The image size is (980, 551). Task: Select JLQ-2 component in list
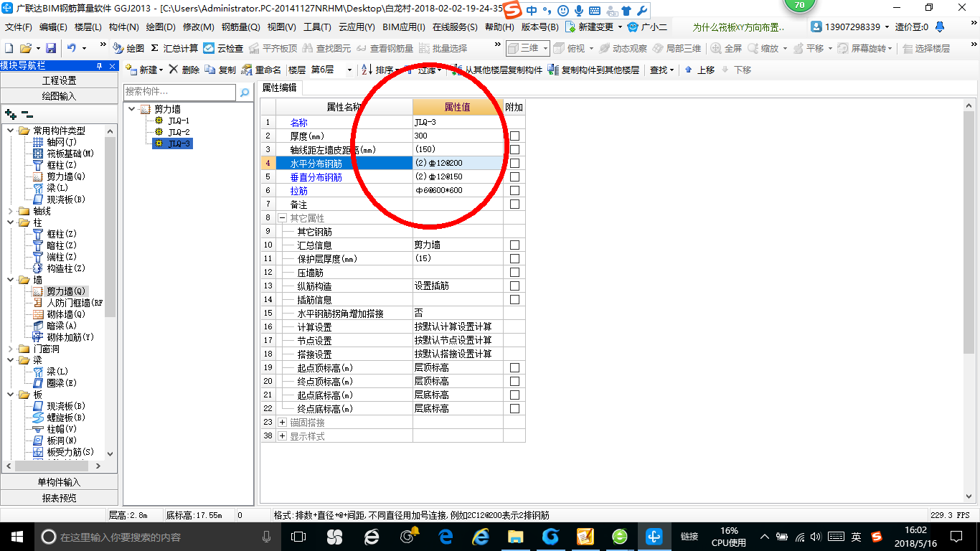[179, 132]
